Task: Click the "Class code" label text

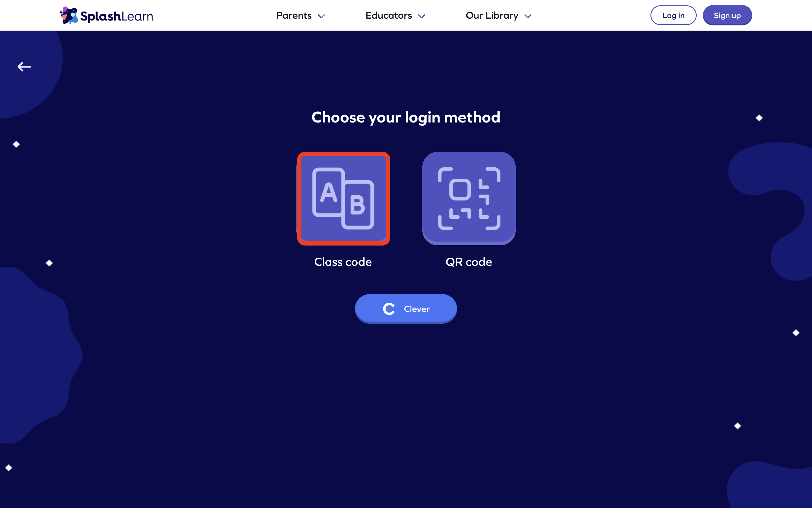Action: pos(343,262)
